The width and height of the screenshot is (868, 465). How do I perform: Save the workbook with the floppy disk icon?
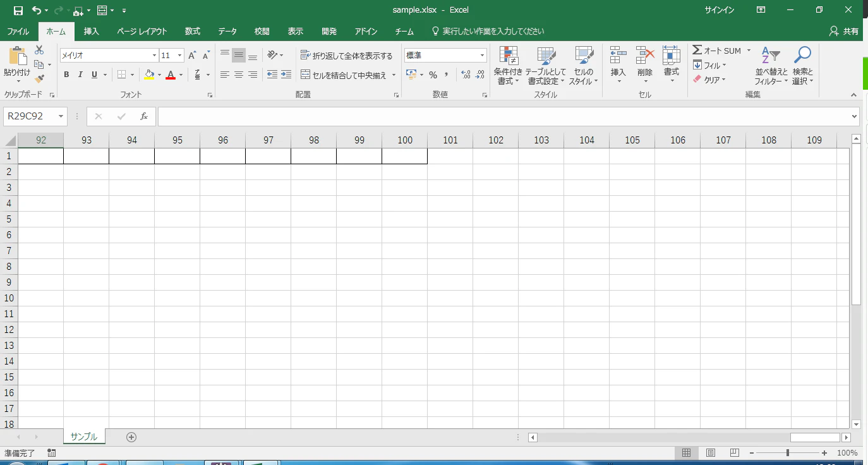(18, 10)
